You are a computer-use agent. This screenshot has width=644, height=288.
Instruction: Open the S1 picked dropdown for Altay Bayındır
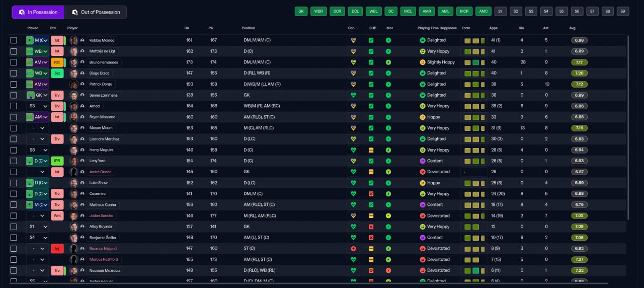(37, 227)
